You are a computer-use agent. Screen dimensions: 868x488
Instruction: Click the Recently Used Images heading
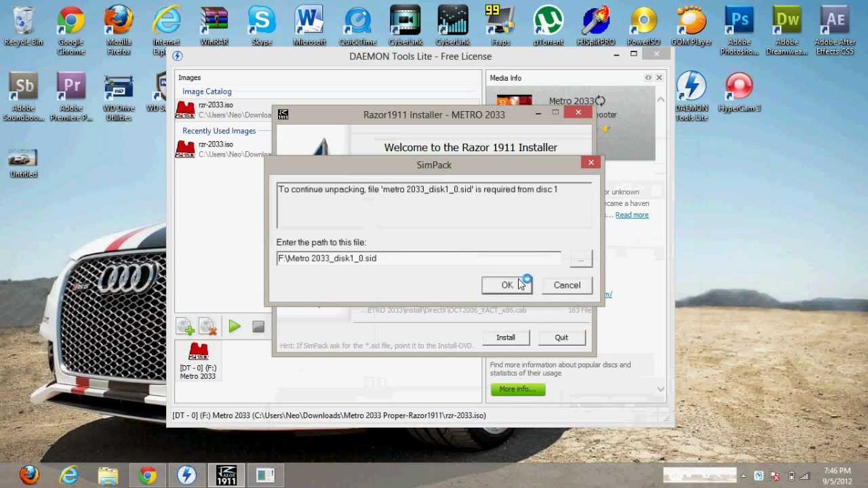[x=219, y=131]
